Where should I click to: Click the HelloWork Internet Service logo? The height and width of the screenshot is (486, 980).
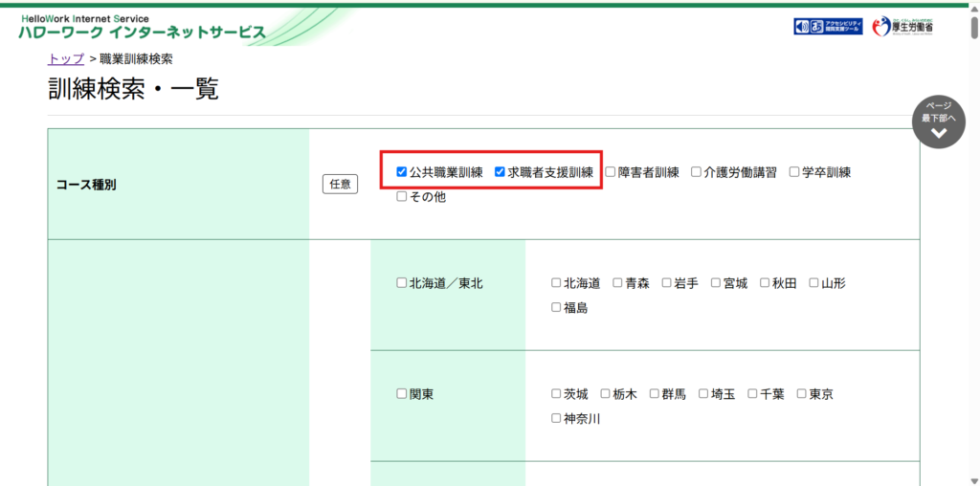click(142, 28)
